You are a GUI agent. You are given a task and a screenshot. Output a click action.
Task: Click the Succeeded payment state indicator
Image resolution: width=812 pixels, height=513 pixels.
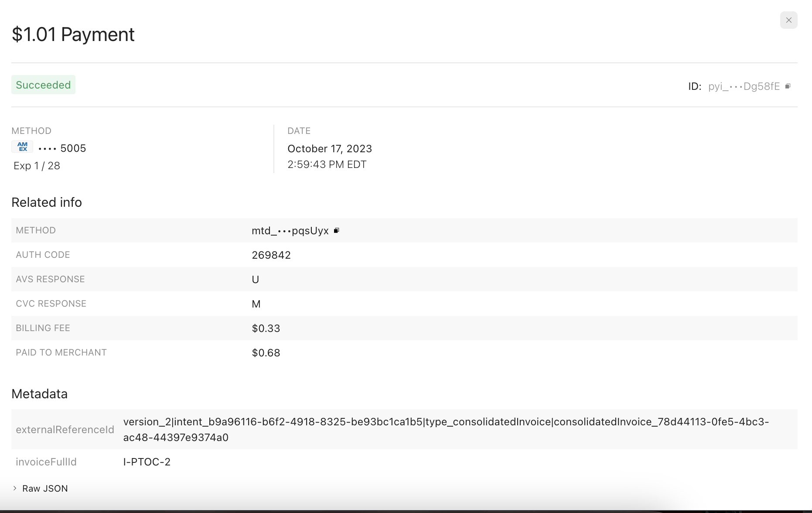coord(43,85)
